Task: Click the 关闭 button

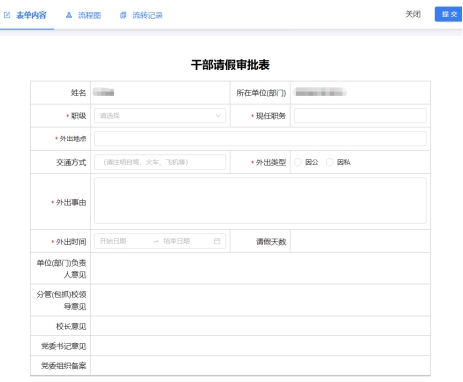Action: pos(413,14)
